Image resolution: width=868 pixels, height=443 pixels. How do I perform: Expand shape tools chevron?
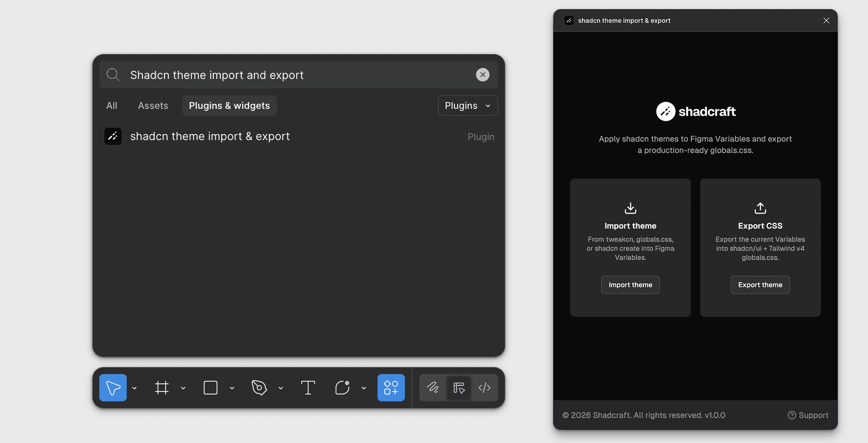click(x=232, y=388)
